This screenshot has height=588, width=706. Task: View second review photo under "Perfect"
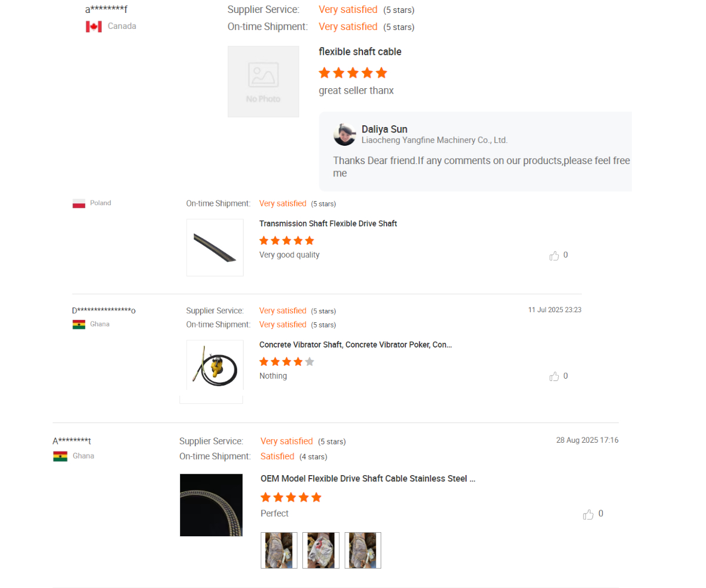pos(321,550)
